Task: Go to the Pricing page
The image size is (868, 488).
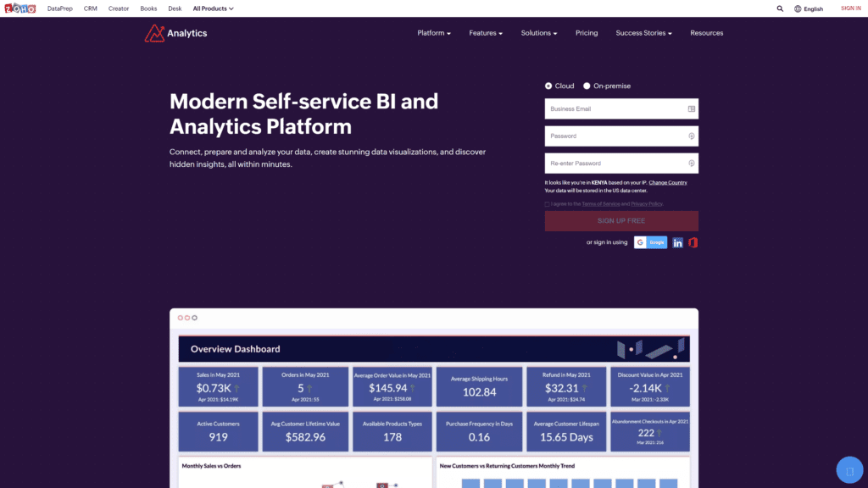Action: [587, 33]
